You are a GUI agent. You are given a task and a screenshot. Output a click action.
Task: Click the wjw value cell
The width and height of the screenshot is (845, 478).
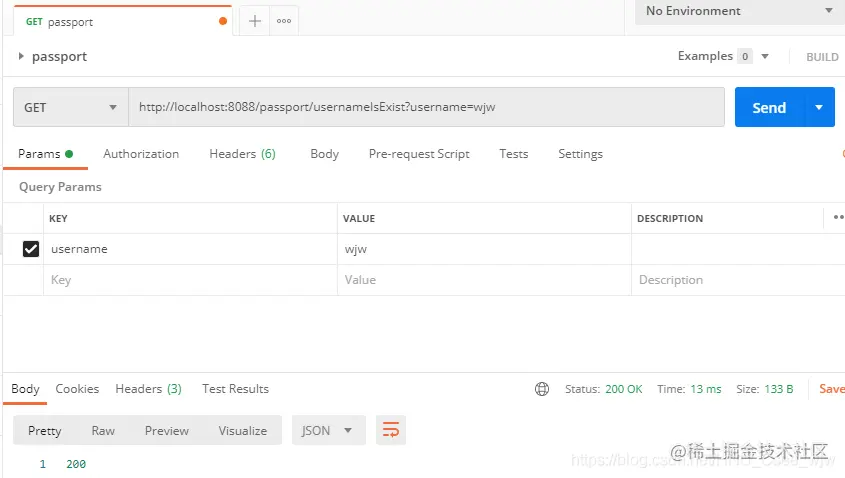484,249
